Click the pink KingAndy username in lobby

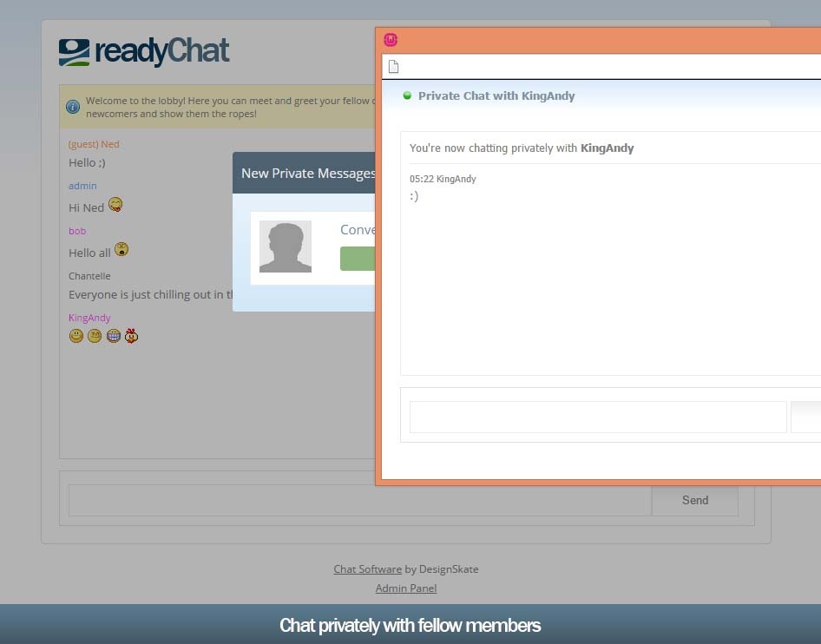pyautogui.click(x=89, y=318)
